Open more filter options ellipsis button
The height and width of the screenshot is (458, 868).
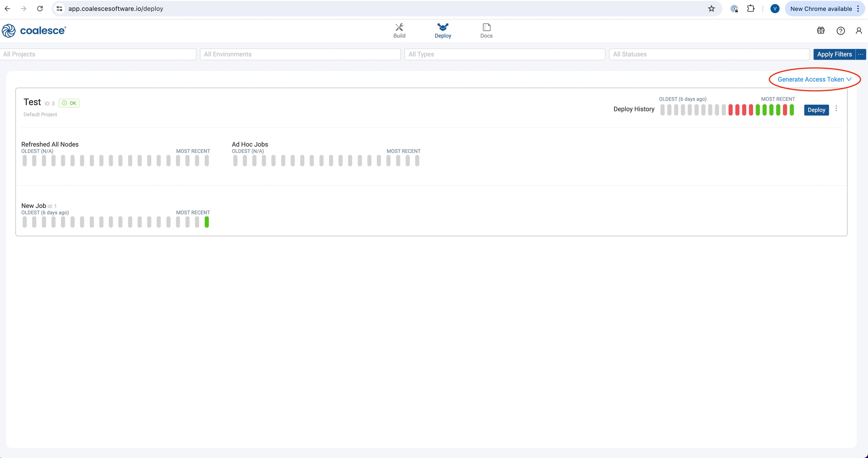[x=861, y=54]
